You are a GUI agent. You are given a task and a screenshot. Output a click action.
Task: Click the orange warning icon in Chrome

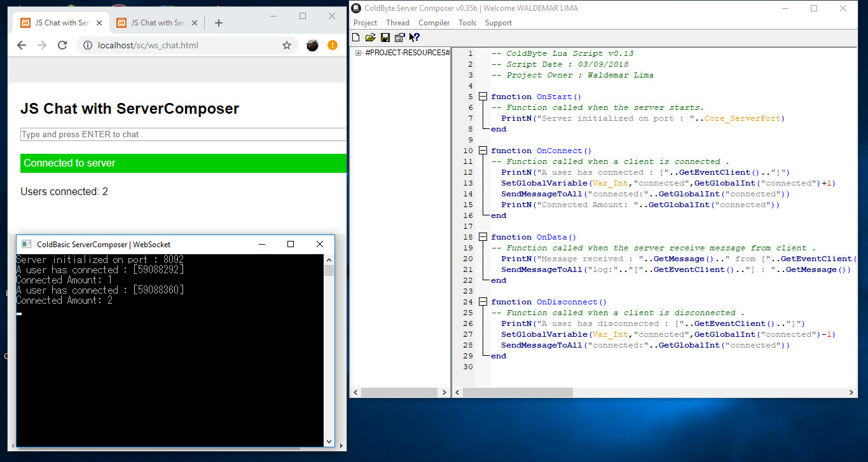coord(331,45)
